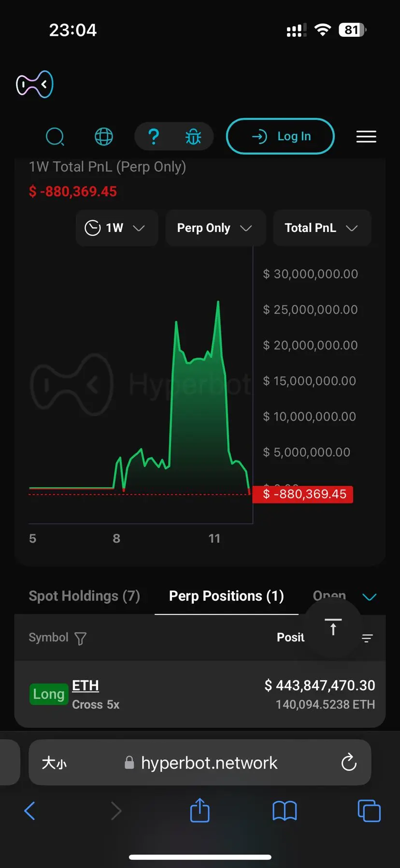
Task: Expand the Perp Only dropdown
Action: click(215, 228)
